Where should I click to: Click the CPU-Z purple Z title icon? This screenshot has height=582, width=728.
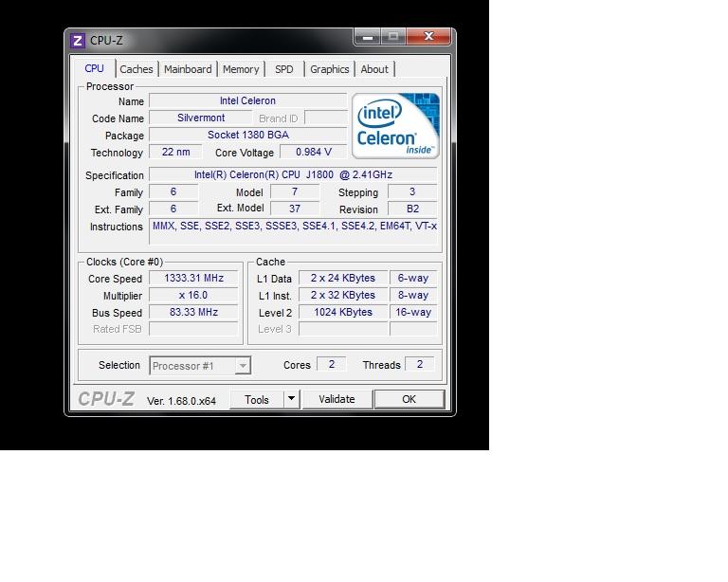pos(78,41)
